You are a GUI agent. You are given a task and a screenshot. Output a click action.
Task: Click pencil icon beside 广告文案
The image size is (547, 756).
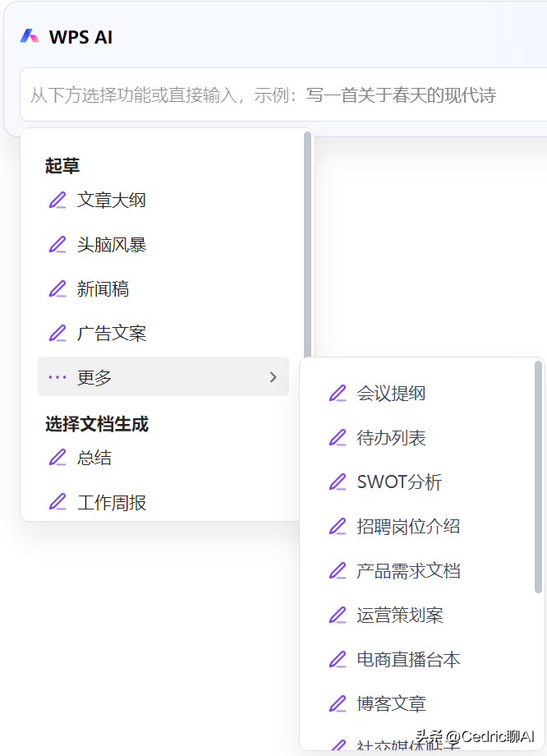pos(57,333)
